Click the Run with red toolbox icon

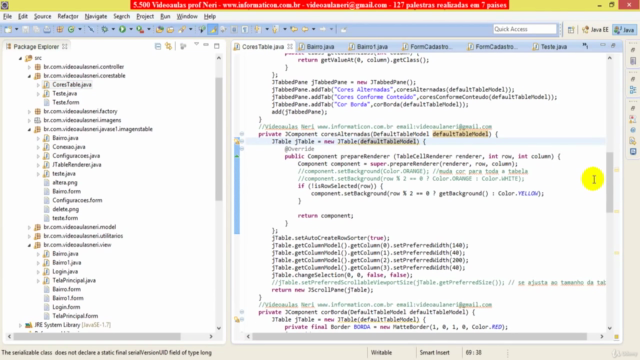140,29
